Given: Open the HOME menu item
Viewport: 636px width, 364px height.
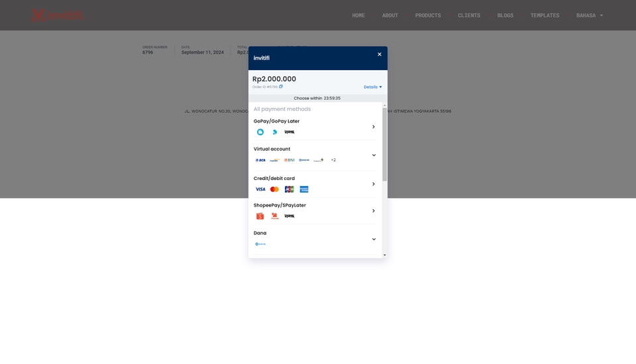Looking at the screenshot, I should 358,15.
